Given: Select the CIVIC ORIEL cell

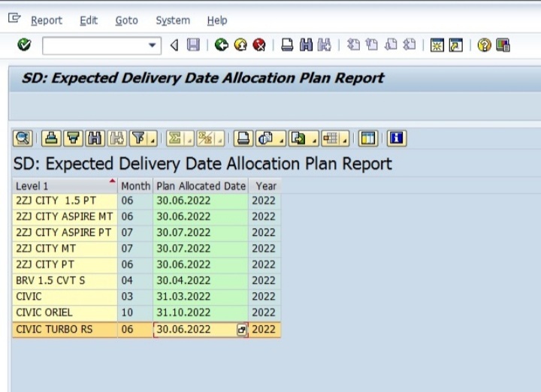Looking at the screenshot, I should [x=65, y=312].
